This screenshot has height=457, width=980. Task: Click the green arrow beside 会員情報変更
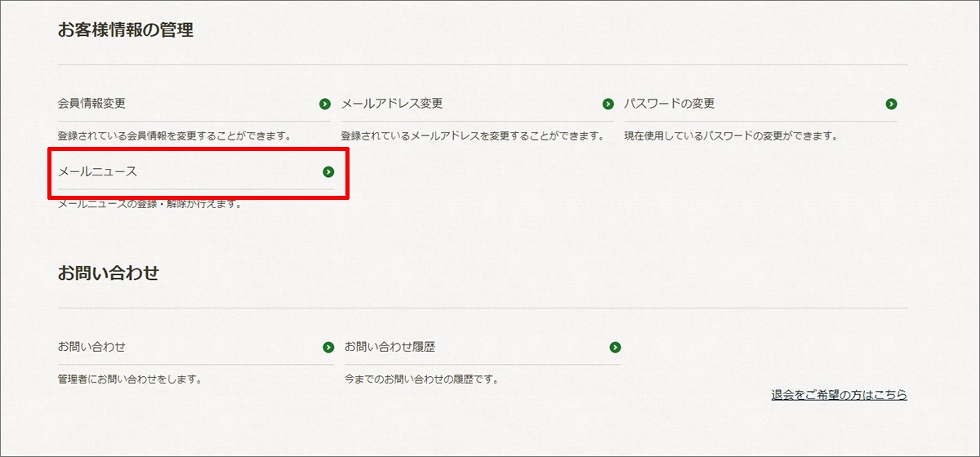325,104
